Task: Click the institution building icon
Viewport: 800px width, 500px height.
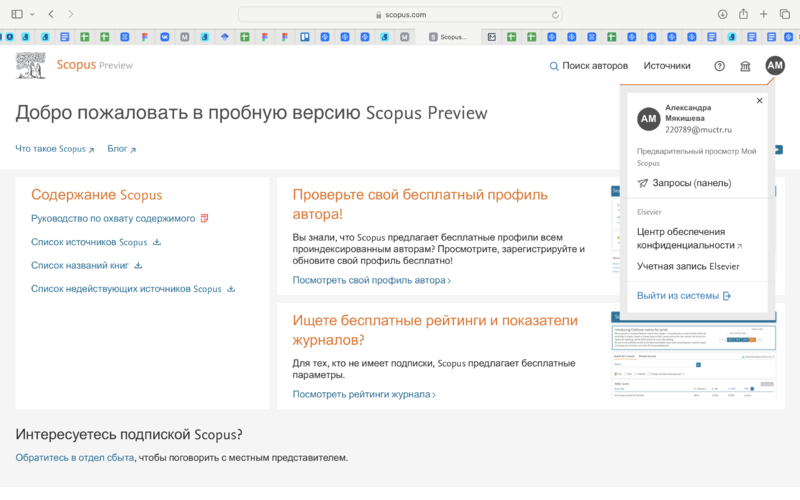Action: coord(745,66)
